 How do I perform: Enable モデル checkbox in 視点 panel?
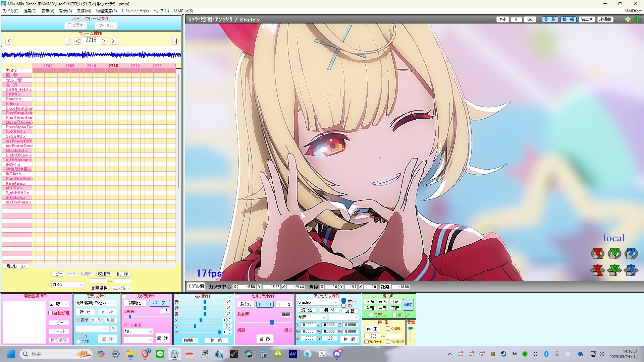[x=371, y=315]
